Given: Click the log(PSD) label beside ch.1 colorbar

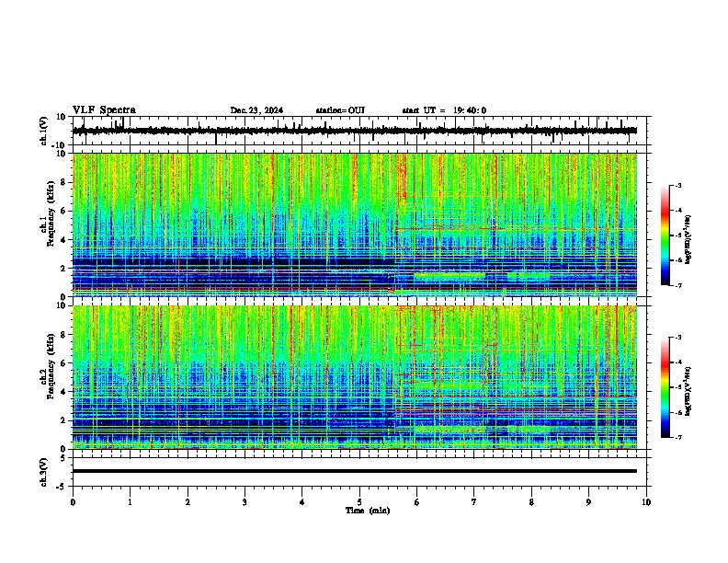Looking at the screenshot, I should coord(688,240).
